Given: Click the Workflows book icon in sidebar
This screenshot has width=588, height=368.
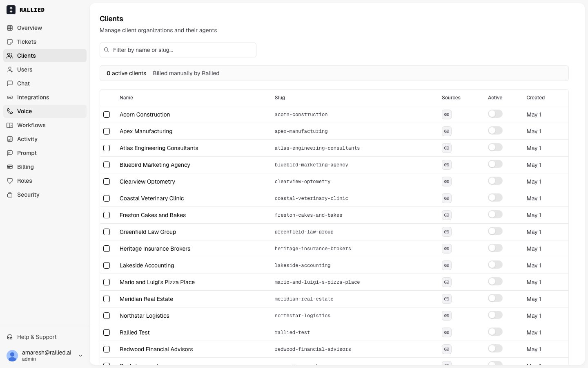Looking at the screenshot, I should [x=10, y=125].
